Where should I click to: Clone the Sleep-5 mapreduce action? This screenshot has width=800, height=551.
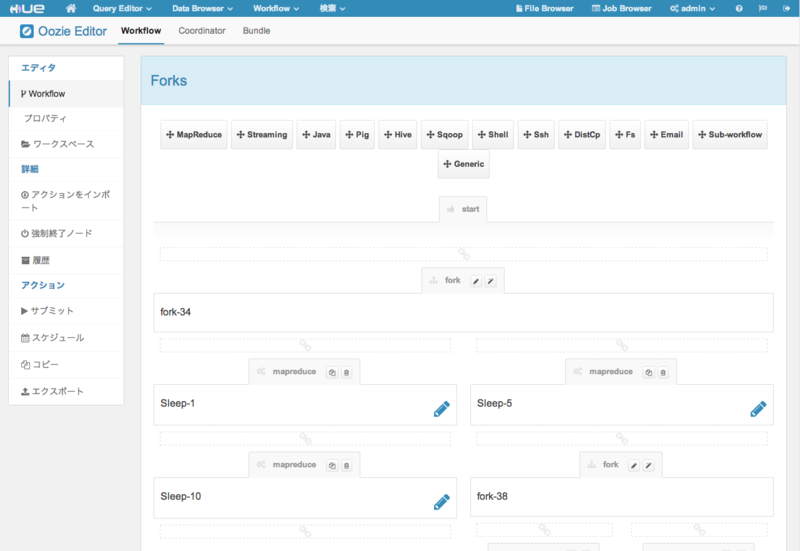pyautogui.click(x=648, y=372)
